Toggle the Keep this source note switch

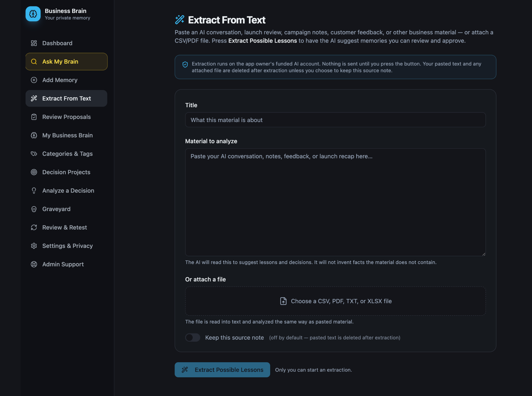(192, 338)
